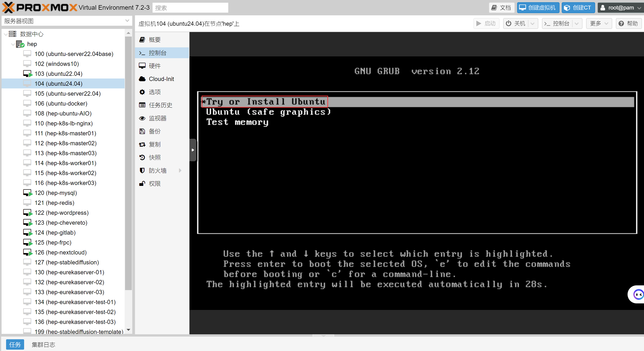Select VM 116 (hep-k8s-worker03)
The image size is (644, 351).
pyautogui.click(x=63, y=183)
